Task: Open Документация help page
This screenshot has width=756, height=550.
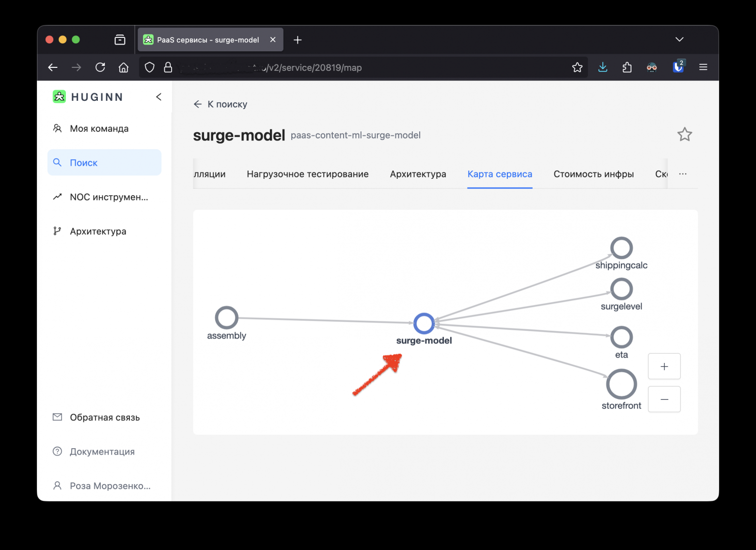Action: 102,452
